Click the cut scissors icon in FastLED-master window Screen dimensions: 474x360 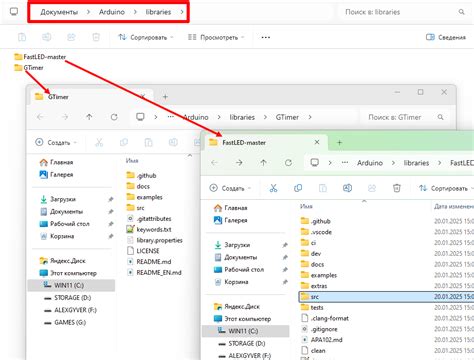click(x=273, y=188)
